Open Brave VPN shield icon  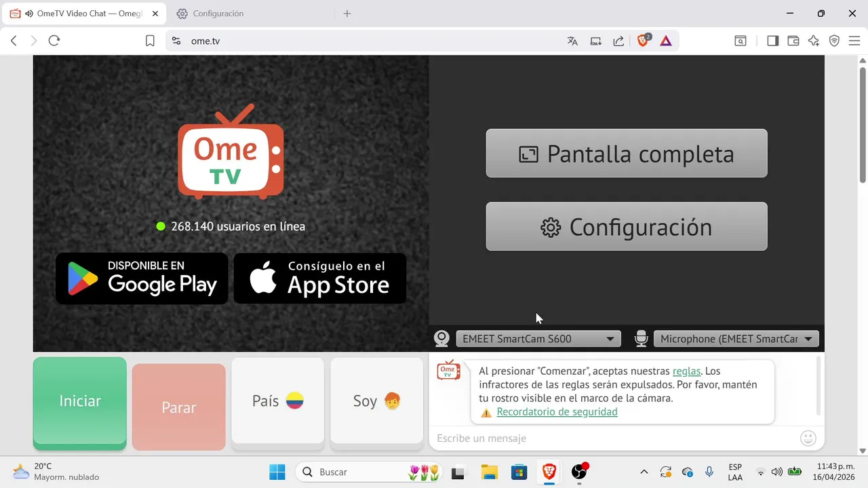click(x=834, y=41)
